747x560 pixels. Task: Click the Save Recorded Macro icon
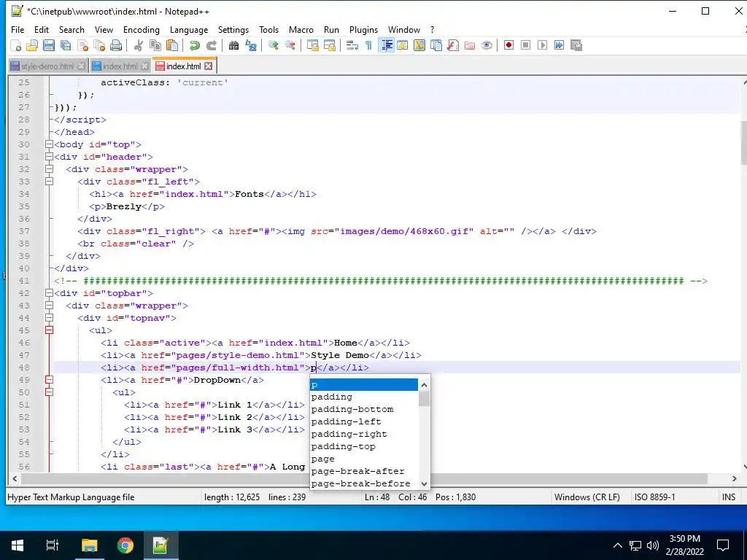[576, 45]
